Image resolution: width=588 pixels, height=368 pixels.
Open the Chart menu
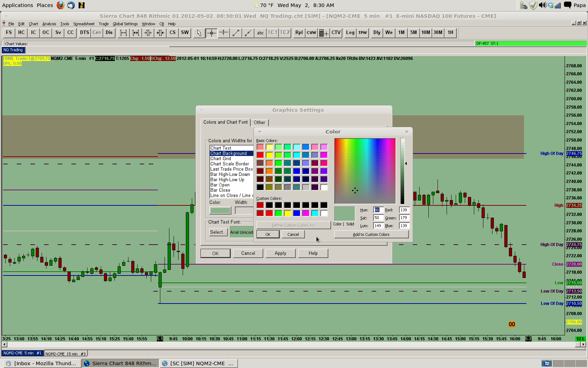click(x=34, y=24)
